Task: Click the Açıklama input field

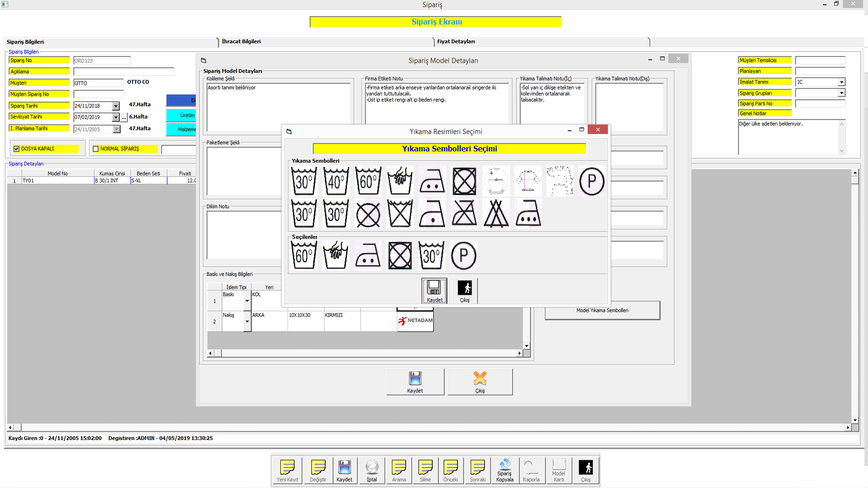Action: (123, 72)
